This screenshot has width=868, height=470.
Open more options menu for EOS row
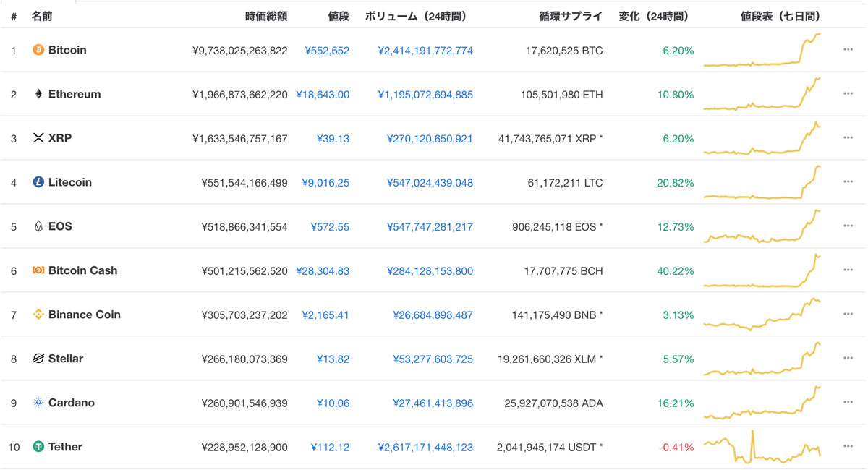[848, 226]
